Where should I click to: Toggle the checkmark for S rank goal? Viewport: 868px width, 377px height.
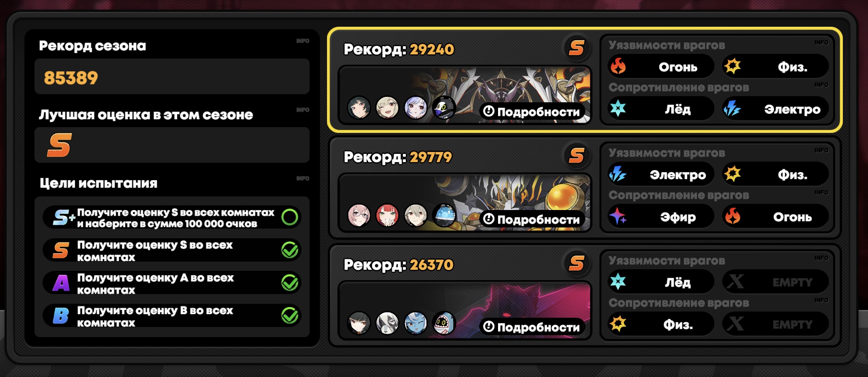coord(289,250)
